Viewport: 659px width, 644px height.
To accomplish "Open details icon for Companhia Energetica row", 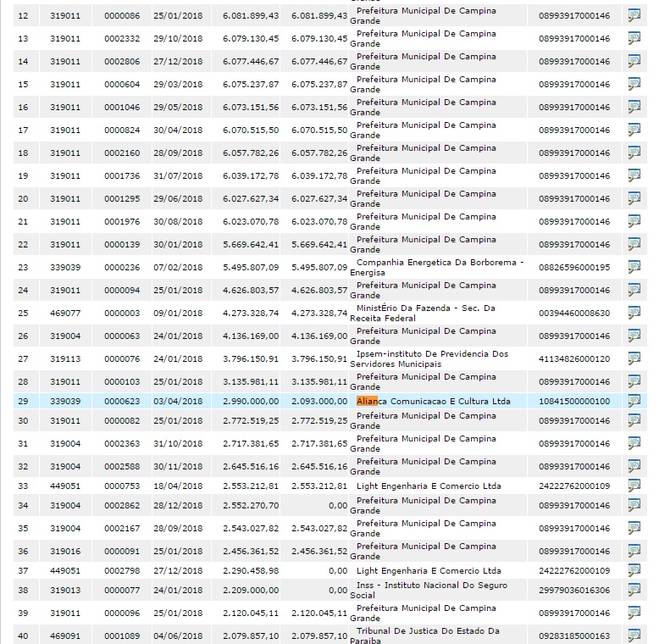I will 634,268.
